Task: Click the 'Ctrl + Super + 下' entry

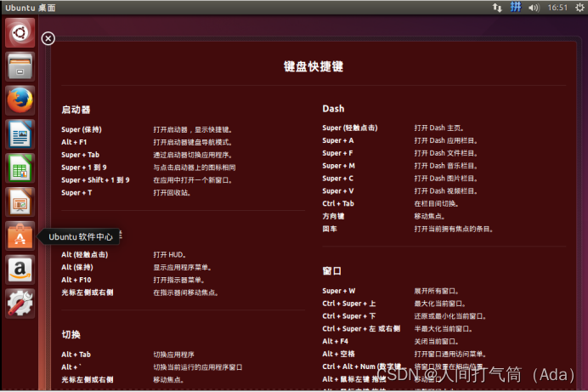Action: coord(349,316)
